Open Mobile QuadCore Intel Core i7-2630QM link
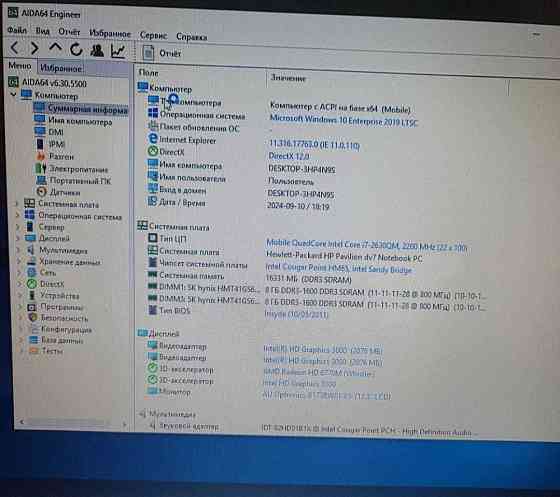 pyautogui.click(x=366, y=245)
